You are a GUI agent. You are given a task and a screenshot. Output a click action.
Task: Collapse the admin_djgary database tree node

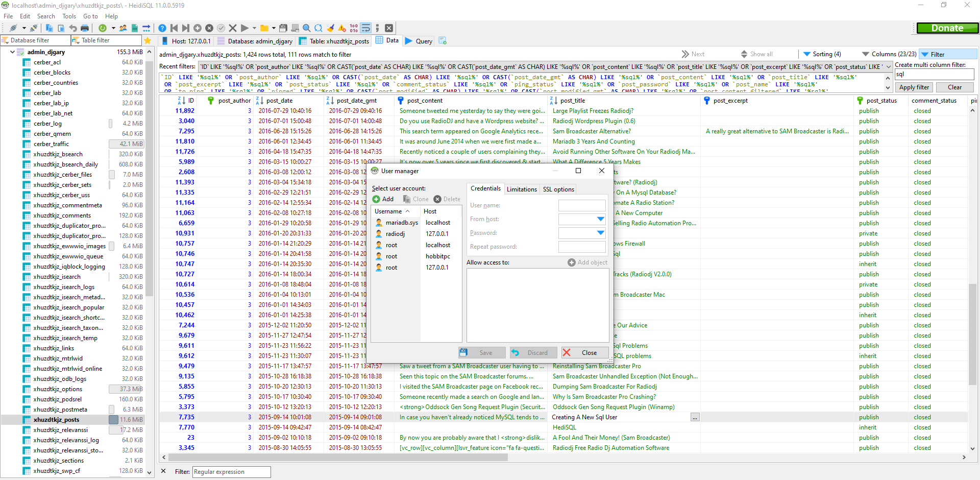coord(12,52)
